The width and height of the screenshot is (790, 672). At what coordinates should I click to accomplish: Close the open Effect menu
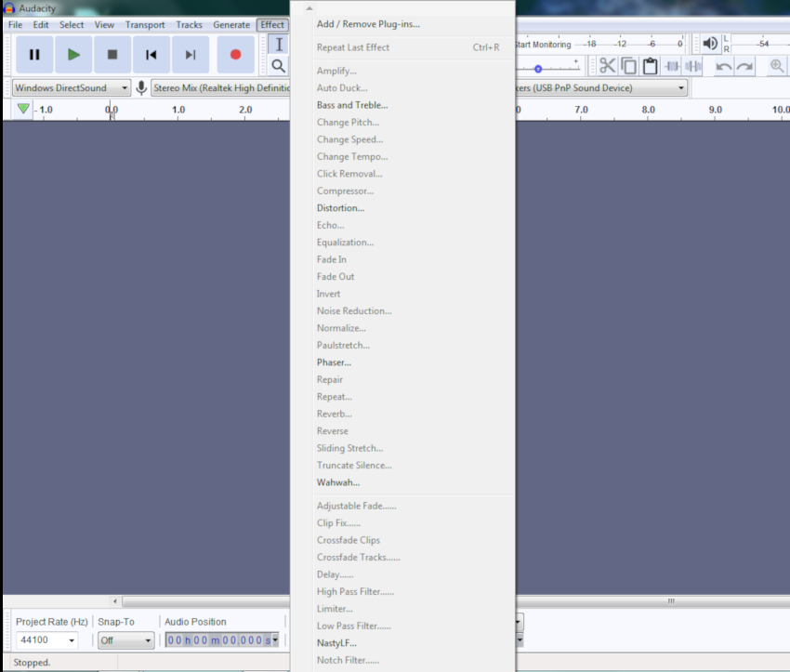[x=272, y=25]
